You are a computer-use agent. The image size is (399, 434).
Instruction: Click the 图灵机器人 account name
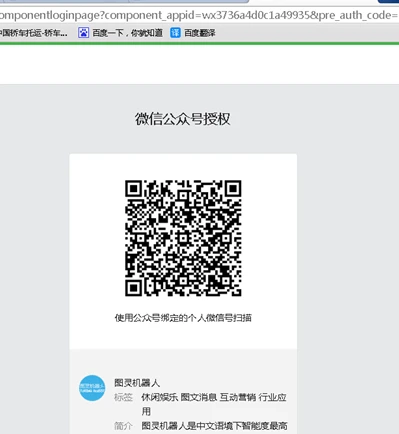click(137, 383)
